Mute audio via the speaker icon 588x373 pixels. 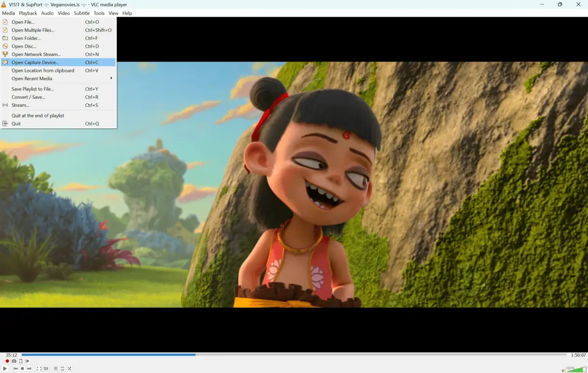point(564,370)
